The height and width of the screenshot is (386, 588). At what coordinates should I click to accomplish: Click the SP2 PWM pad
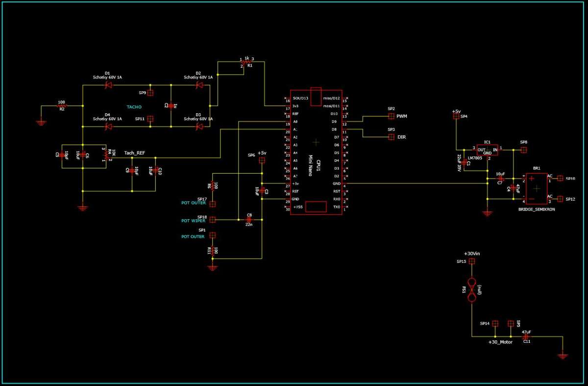click(x=391, y=116)
